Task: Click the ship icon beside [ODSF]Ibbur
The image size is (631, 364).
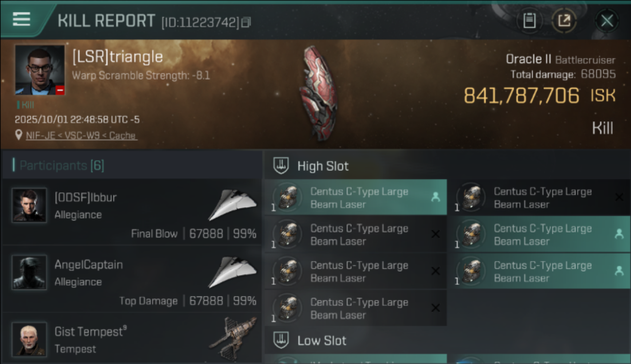Action: click(232, 205)
